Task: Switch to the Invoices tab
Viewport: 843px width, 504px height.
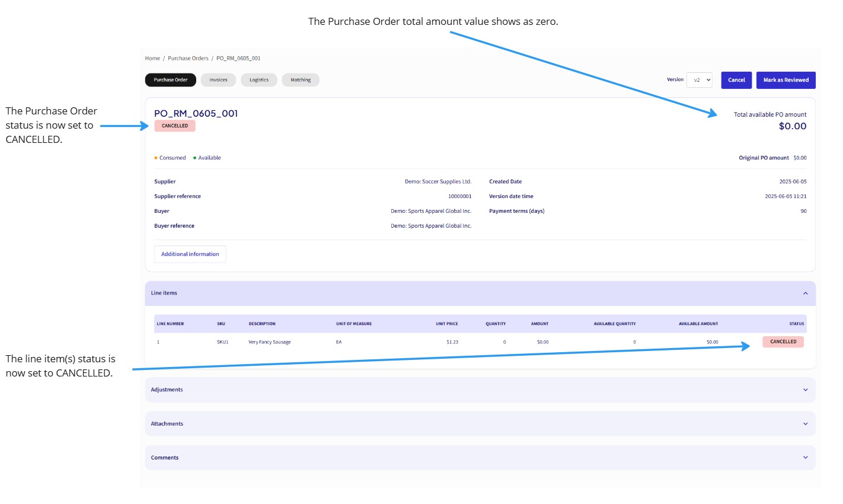Action: pos(218,79)
